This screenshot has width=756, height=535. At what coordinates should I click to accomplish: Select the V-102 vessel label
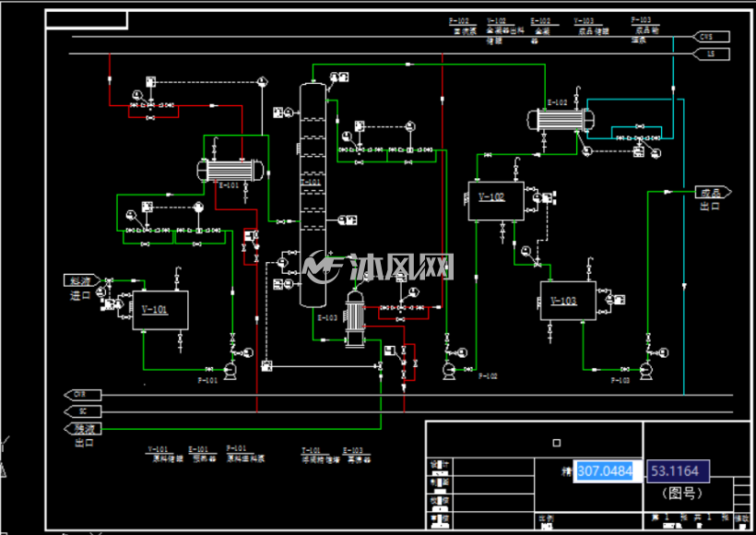491,196
